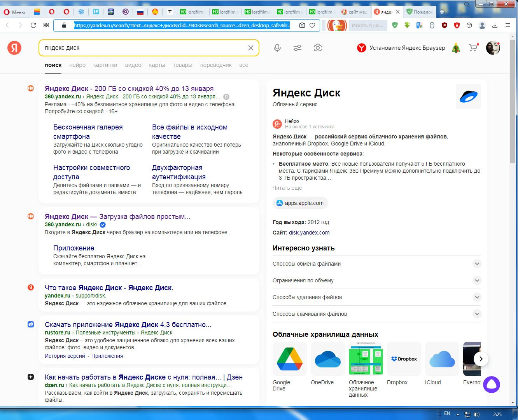Select the "картинки" search tab

[x=105, y=65]
